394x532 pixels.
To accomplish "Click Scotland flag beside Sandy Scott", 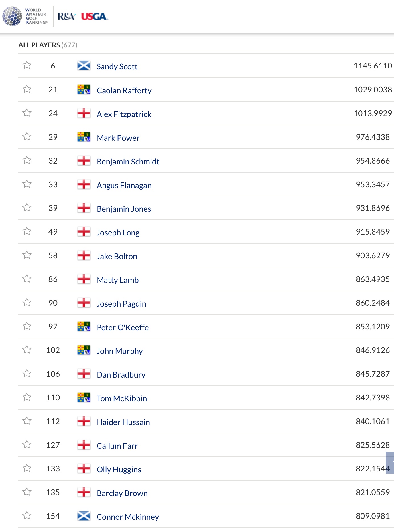I will [84, 66].
